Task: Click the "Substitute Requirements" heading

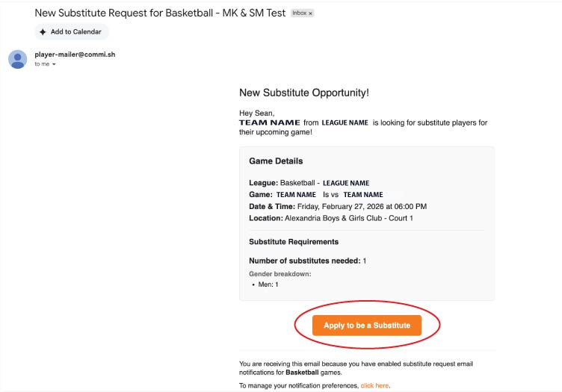Action: [294, 242]
